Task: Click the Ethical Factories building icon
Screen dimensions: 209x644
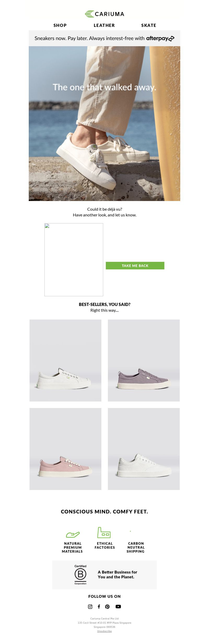Action: (x=104, y=533)
